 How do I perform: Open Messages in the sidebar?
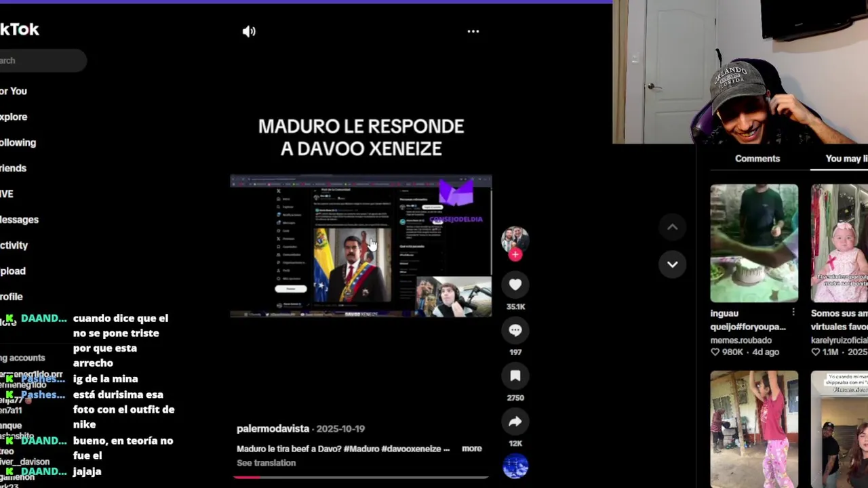(19, 220)
